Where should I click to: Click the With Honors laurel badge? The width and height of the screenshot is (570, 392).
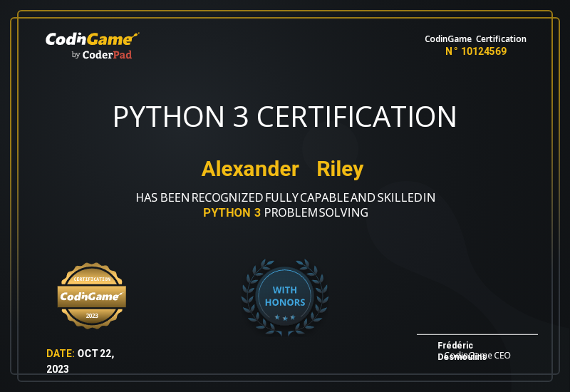click(x=285, y=296)
